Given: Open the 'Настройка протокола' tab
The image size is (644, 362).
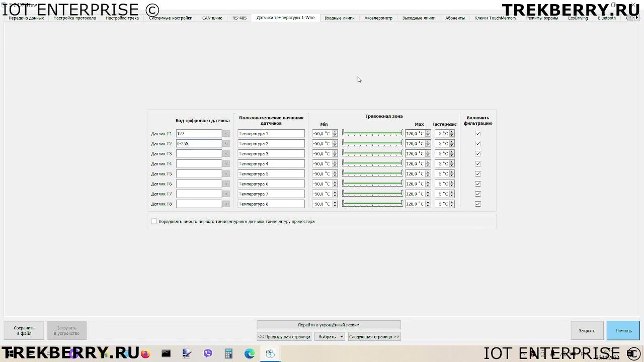Looking at the screenshot, I should pos(74,18).
